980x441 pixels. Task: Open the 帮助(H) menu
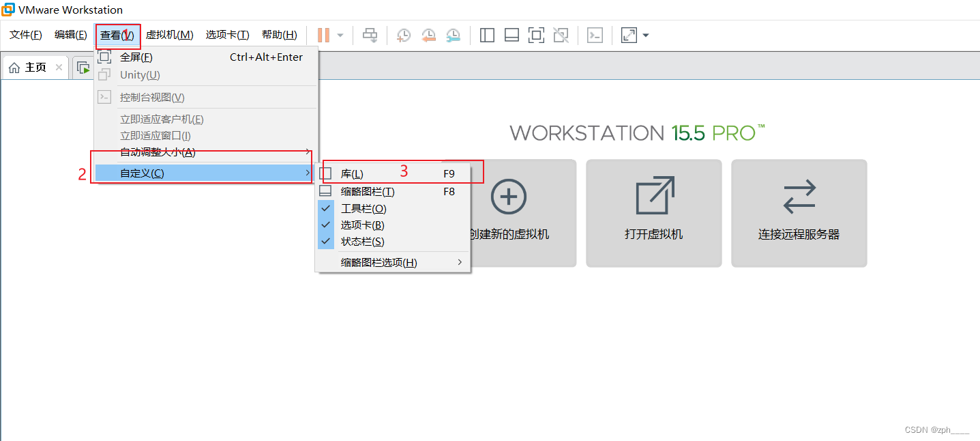[280, 35]
